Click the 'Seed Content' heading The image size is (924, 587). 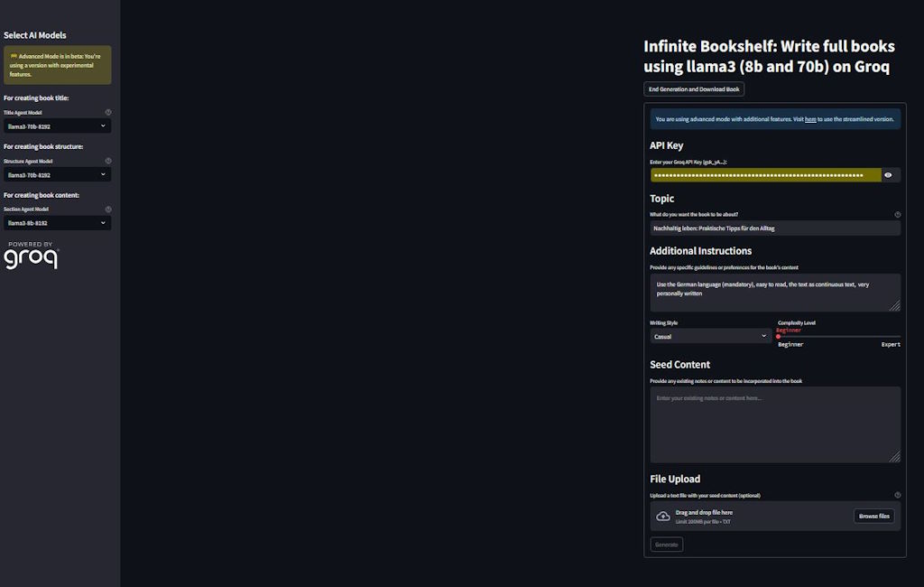tap(679, 365)
